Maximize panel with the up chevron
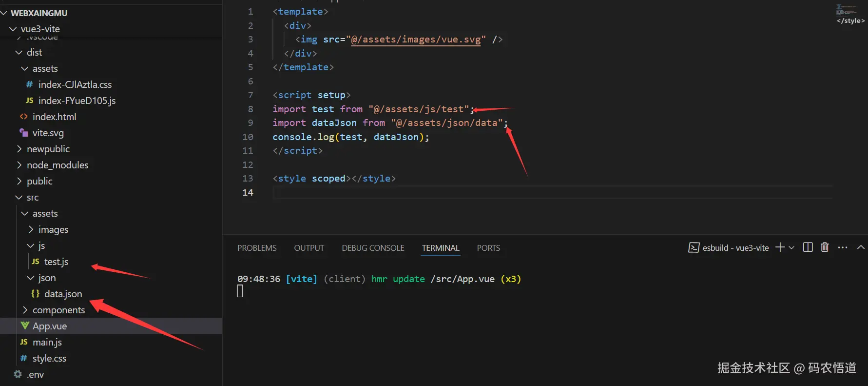Screen dimensions: 868x386 pyautogui.click(x=861, y=247)
